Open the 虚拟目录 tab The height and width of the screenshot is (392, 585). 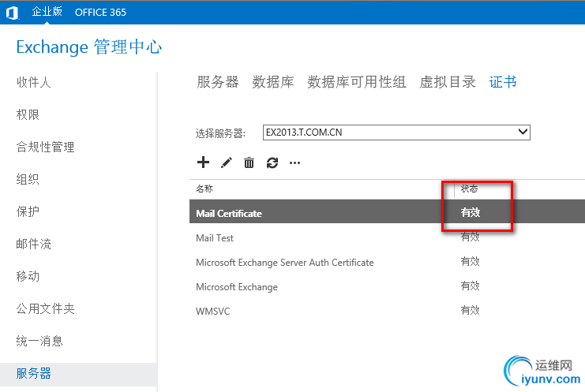point(447,82)
